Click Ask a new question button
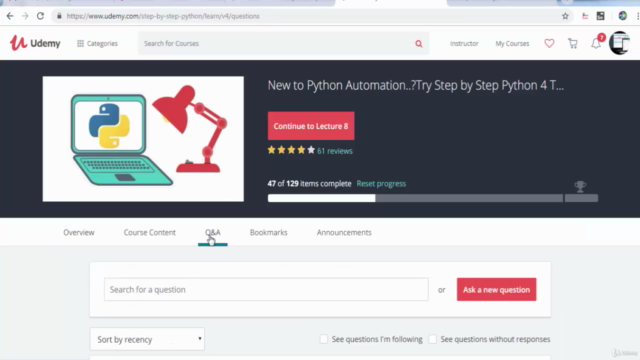 point(496,289)
